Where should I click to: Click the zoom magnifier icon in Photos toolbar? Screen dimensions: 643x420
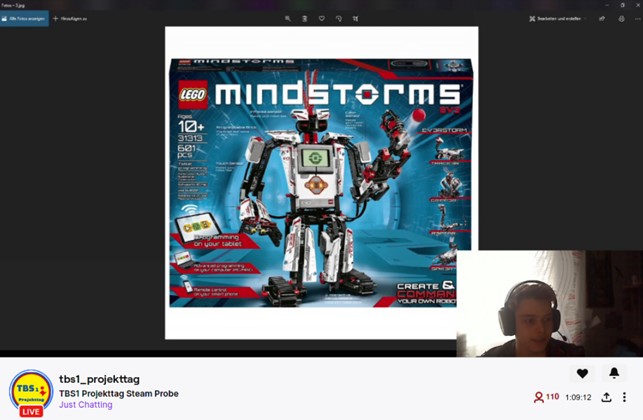[x=288, y=18]
